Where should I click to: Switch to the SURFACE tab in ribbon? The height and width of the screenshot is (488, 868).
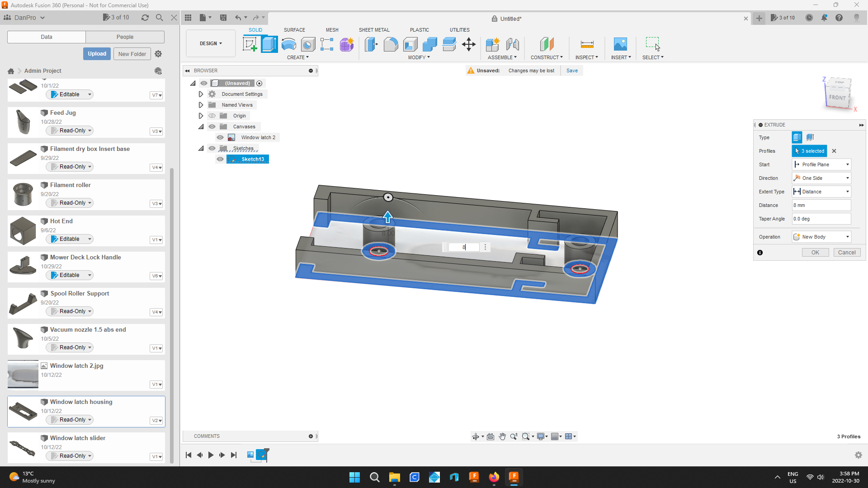pyautogui.click(x=294, y=30)
